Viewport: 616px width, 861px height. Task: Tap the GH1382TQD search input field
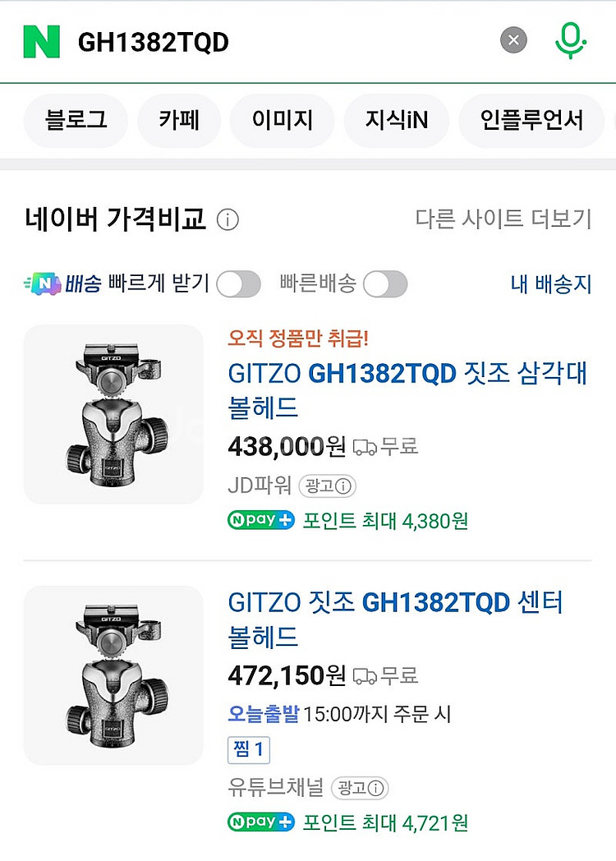pos(279,41)
